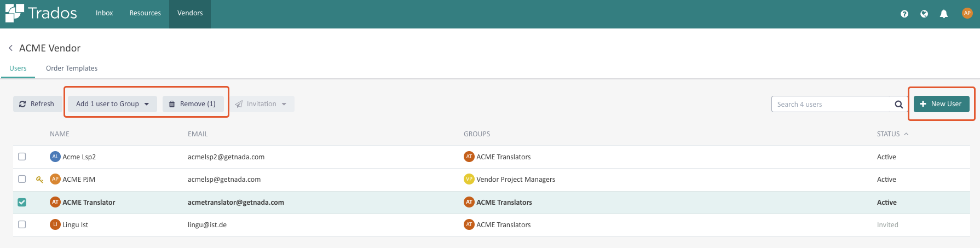Viewport: 980px width, 248px height.
Task: Click the LI avatar of Lingu Ist
Action: coord(55,224)
